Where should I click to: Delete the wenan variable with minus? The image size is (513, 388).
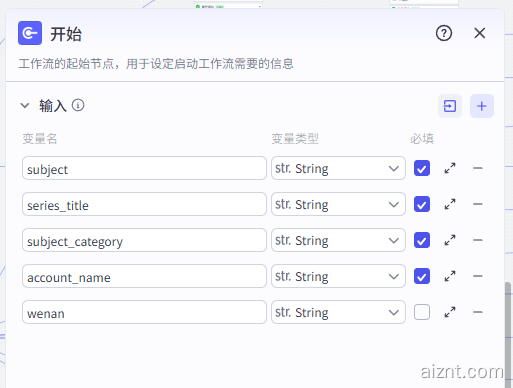[478, 312]
